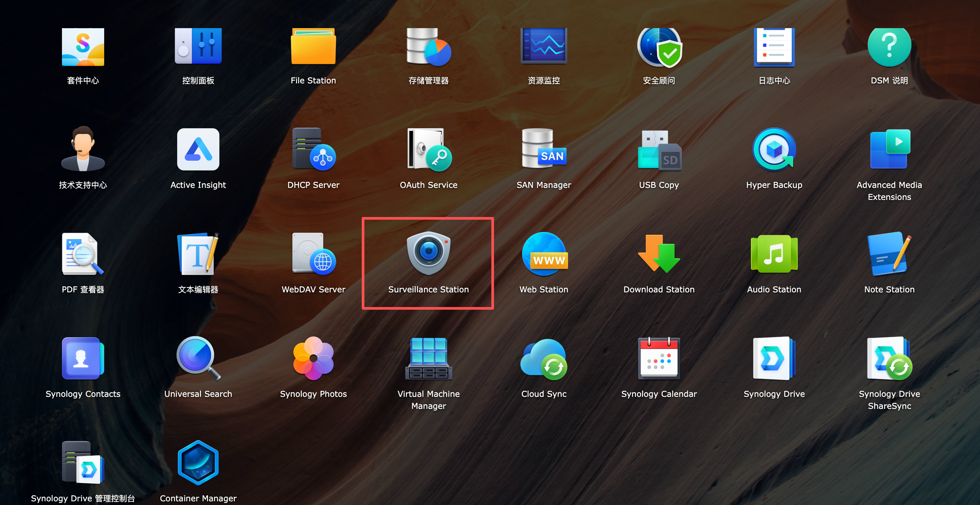980x505 pixels.
Task: Open the Text Editor (文本编辑器)
Action: [x=198, y=253]
